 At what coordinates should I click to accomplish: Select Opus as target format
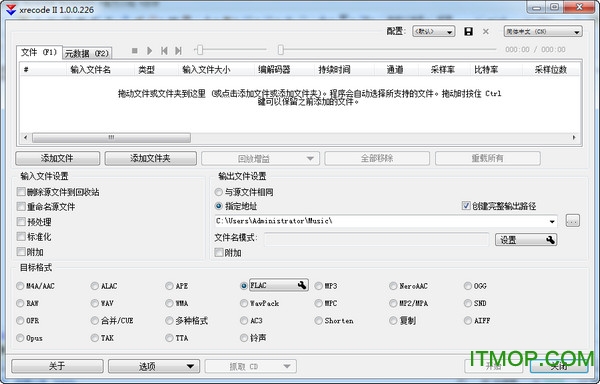(20, 338)
